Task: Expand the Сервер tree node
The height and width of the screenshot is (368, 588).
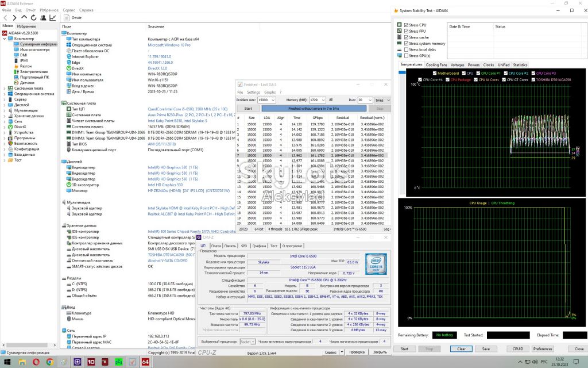Action: (x=5, y=99)
